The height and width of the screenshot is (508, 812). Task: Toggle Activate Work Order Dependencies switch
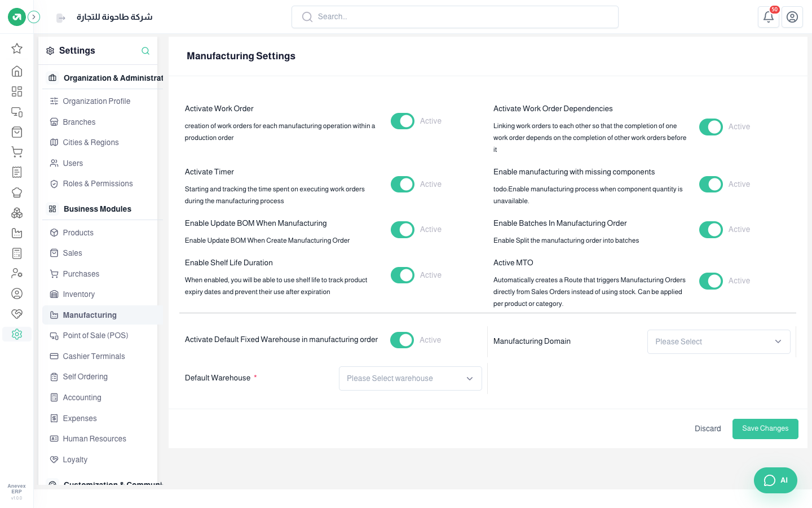(711, 127)
